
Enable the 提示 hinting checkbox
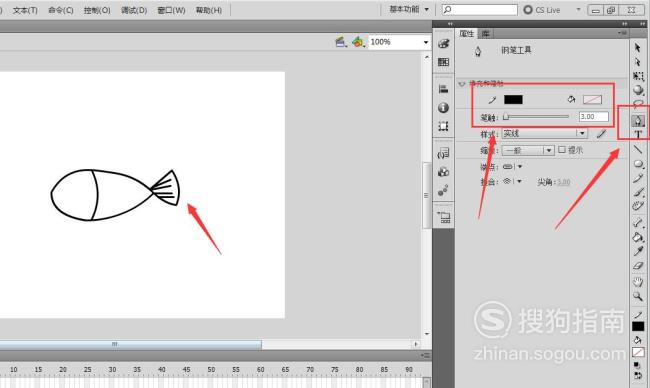562,150
